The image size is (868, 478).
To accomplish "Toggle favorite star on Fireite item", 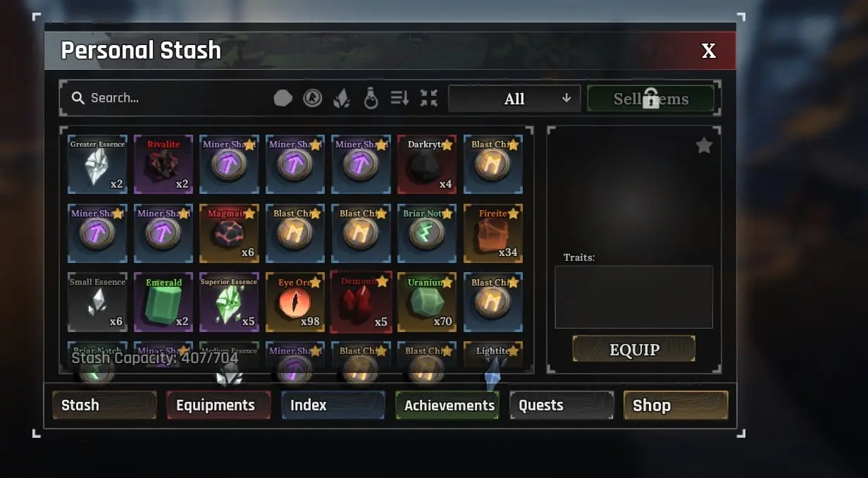I will 513,213.
